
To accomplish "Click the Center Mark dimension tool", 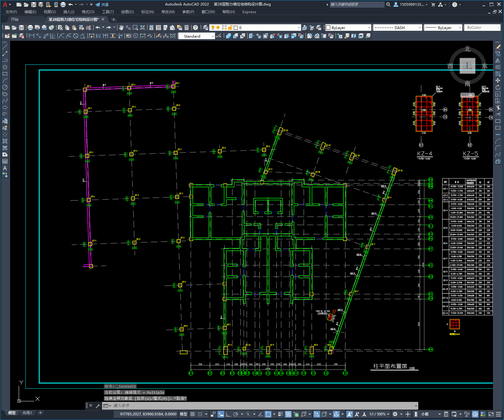I will [136, 36].
